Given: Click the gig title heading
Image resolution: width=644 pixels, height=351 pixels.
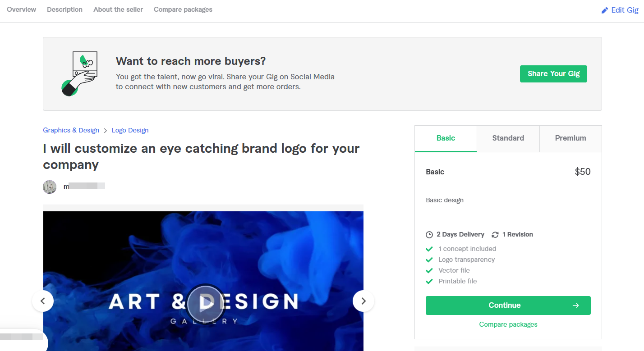Looking at the screenshot, I should 201,156.
